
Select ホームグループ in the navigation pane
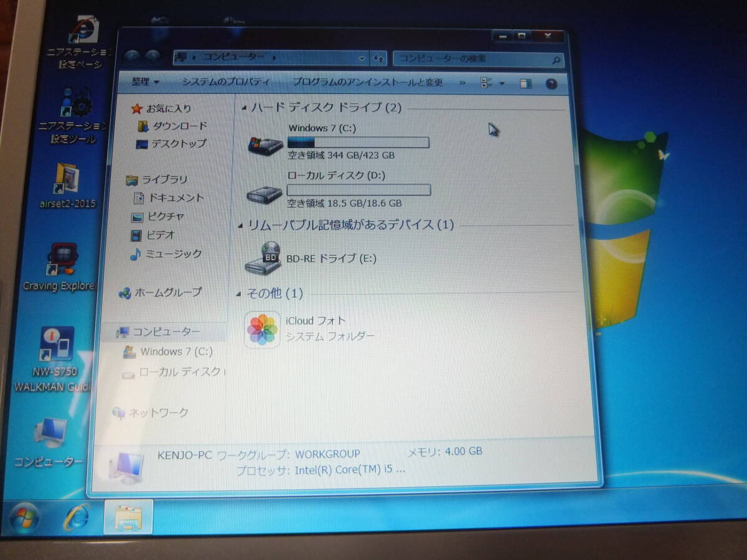(x=168, y=292)
